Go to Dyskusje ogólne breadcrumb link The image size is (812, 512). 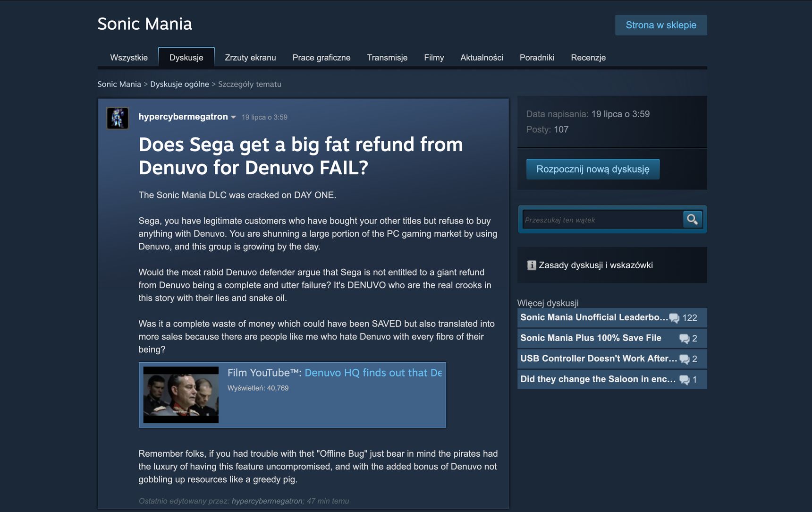179,84
